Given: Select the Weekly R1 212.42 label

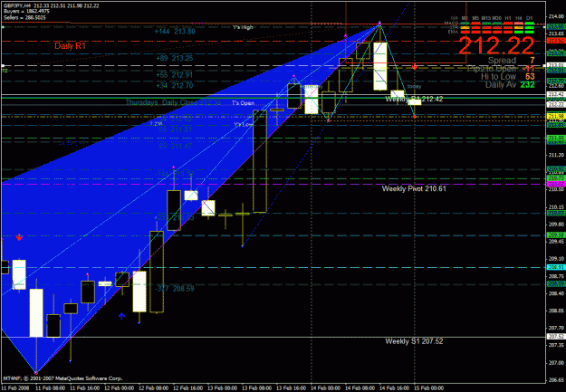Looking at the screenshot, I should point(414,99).
